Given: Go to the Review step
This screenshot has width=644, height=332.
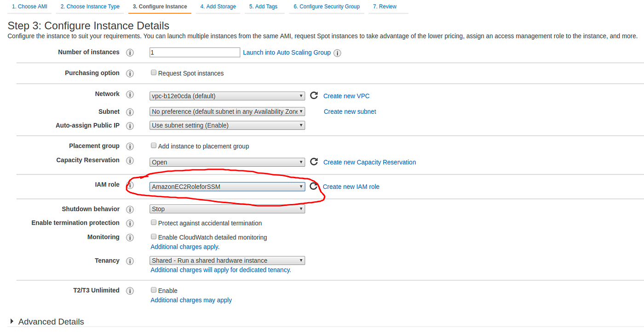Looking at the screenshot, I should click(x=385, y=6).
